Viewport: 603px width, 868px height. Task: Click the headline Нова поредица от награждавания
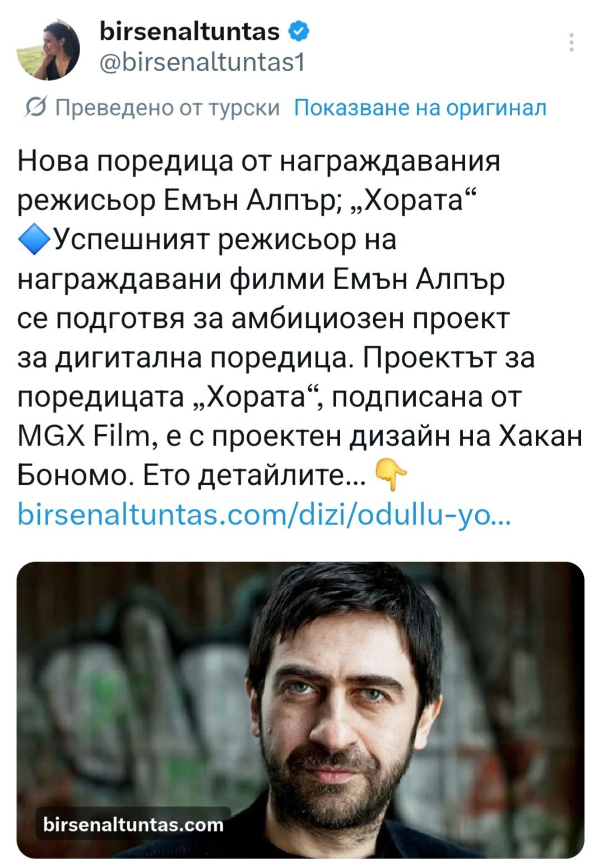(x=258, y=161)
